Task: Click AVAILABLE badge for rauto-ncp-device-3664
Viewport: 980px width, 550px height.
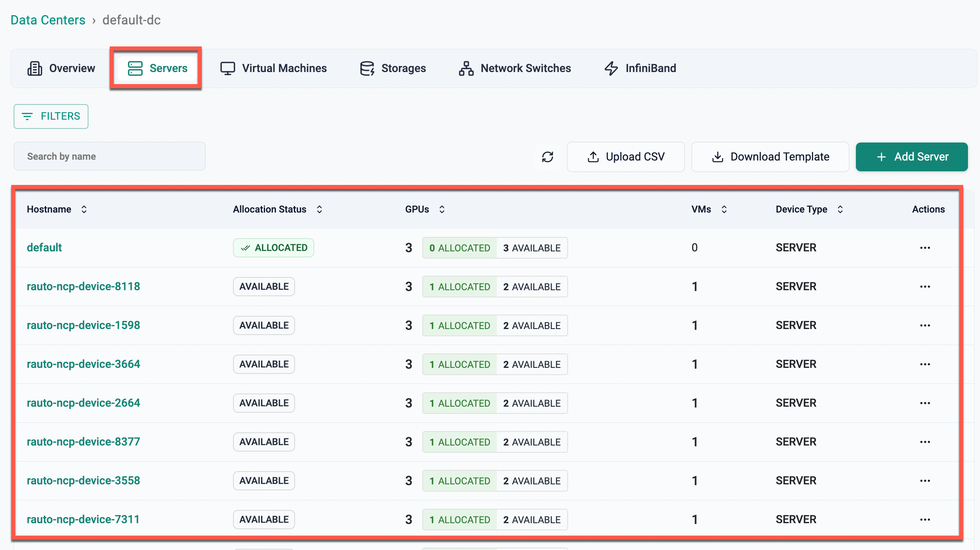Action: tap(264, 364)
